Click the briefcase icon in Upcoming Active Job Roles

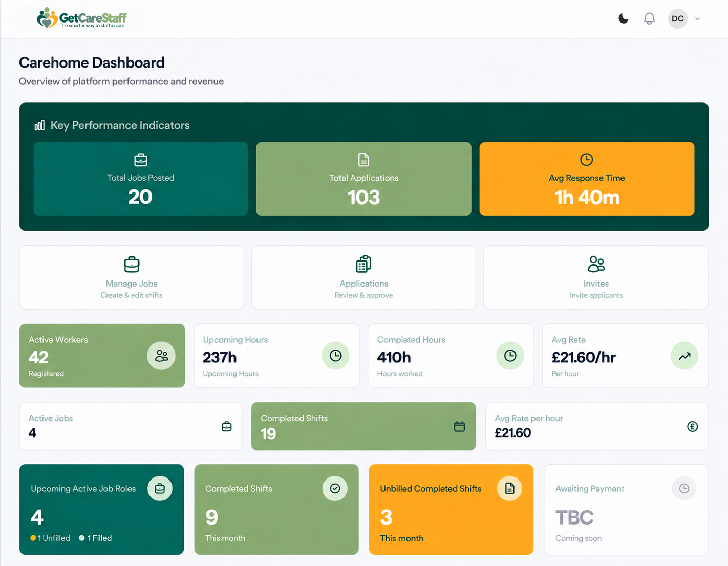tap(160, 488)
